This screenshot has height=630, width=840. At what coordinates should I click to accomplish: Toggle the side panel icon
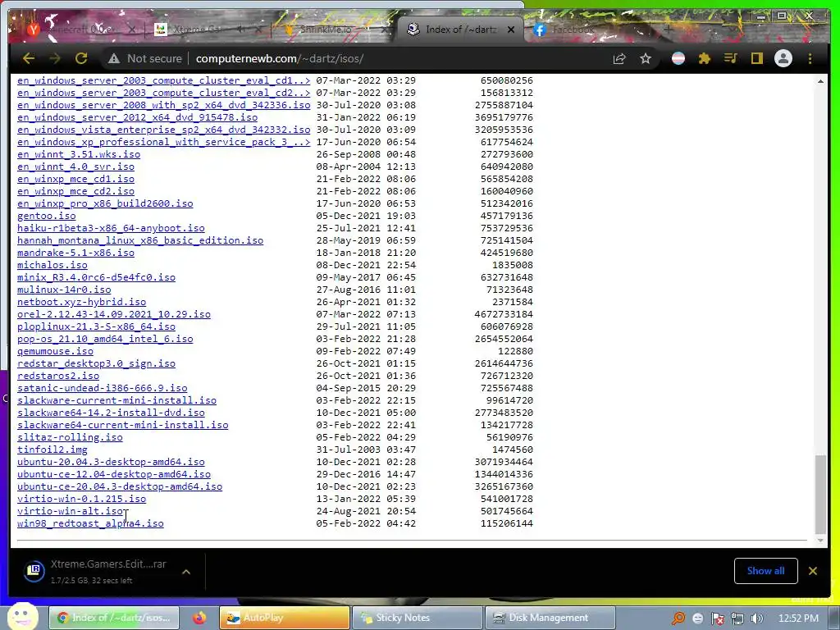[757, 58]
